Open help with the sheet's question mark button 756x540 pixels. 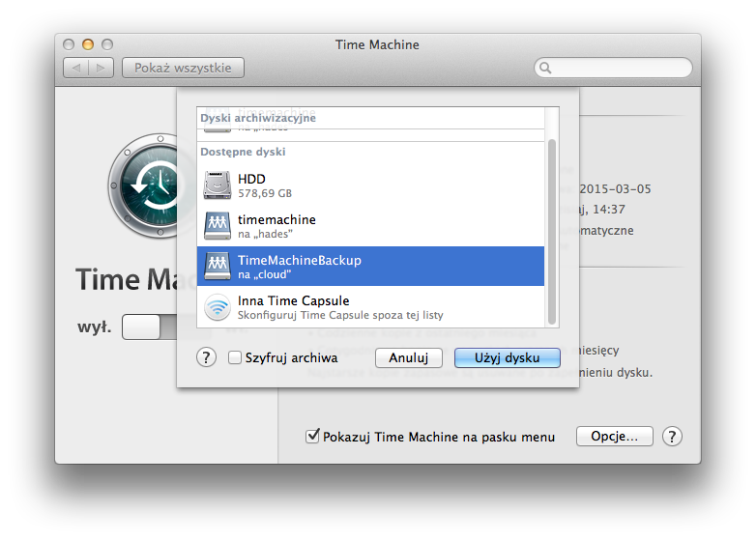click(206, 357)
